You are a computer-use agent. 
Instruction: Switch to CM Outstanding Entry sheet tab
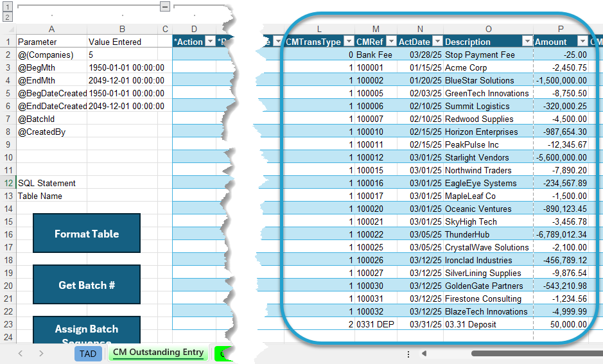[x=158, y=353]
